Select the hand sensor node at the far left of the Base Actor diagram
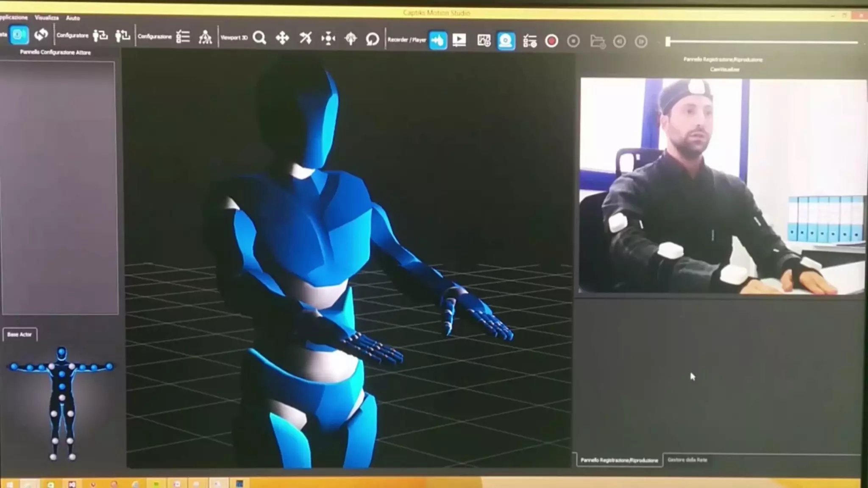Screen dimensions: 868x488 (14, 367)
